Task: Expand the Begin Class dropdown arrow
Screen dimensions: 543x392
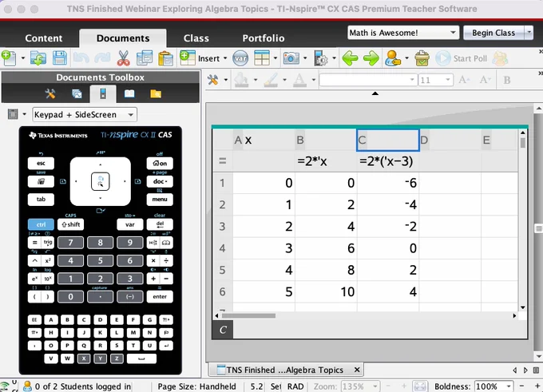Action: point(529,33)
